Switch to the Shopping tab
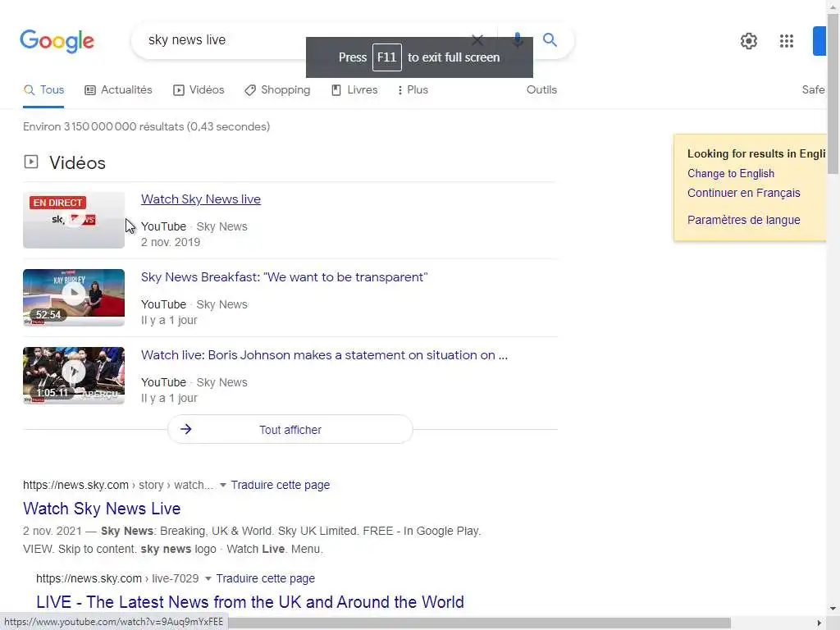The width and height of the screenshot is (840, 630). pyautogui.click(x=277, y=90)
